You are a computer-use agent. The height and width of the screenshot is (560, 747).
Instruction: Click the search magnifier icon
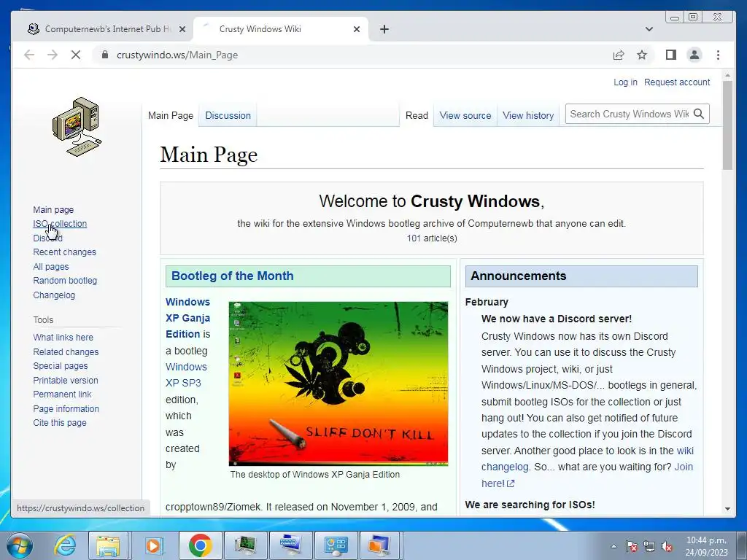pos(699,114)
